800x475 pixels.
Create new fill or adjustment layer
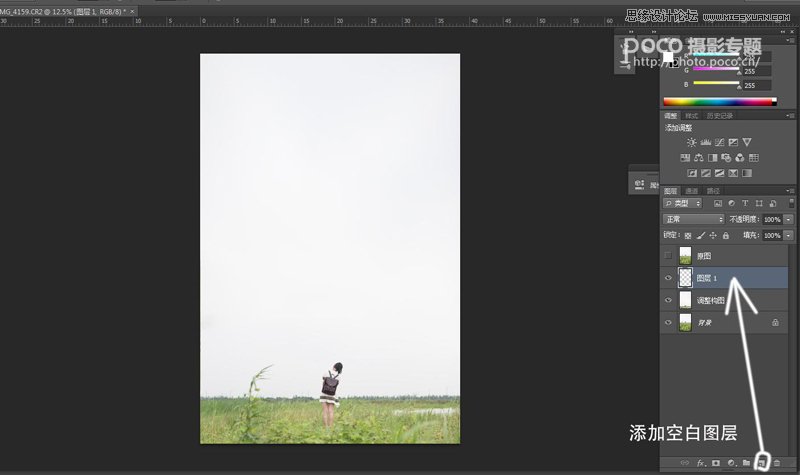coord(731,463)
